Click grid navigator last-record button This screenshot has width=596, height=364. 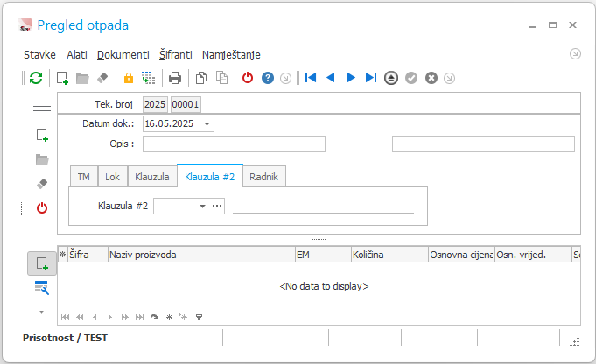pyautogui.click(x=139, y=317)
